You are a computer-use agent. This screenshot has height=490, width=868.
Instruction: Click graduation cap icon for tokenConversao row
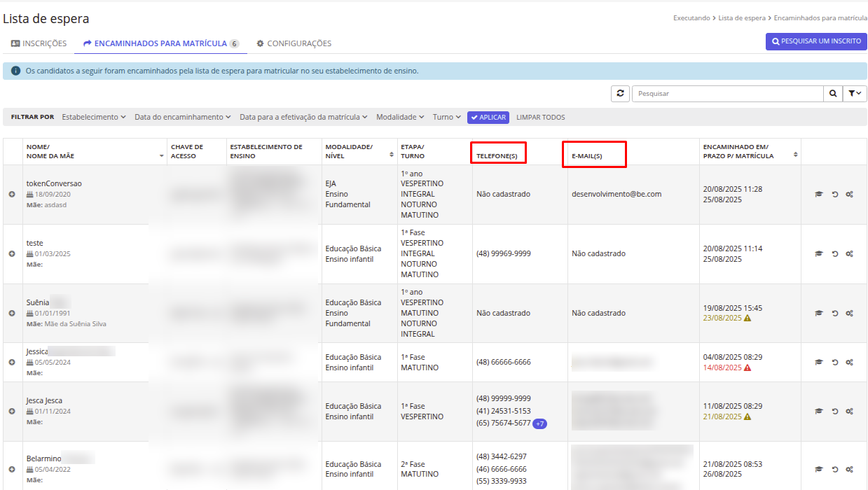coord(819,195)
